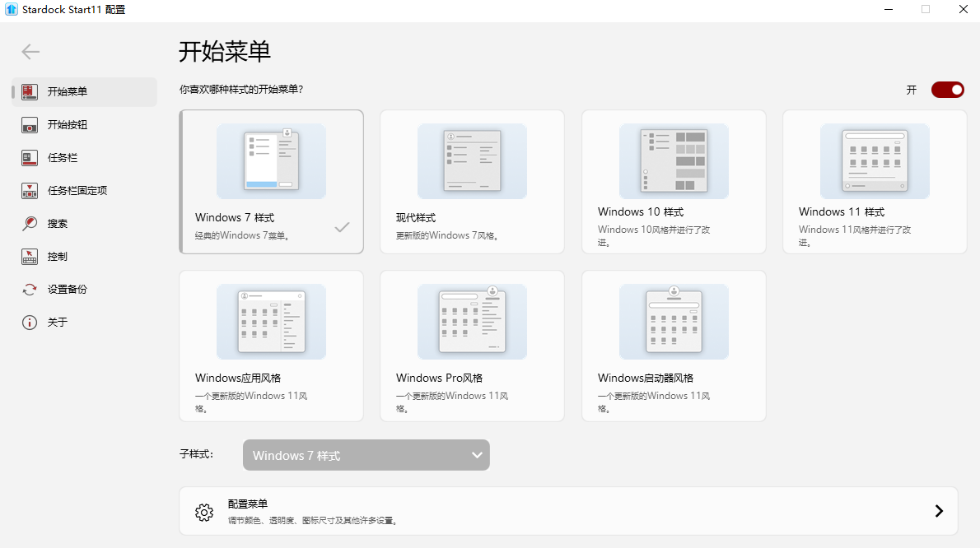Click the 设置备份 sync icon
This screenshot has height=548, width=980.
click(30, 290)
